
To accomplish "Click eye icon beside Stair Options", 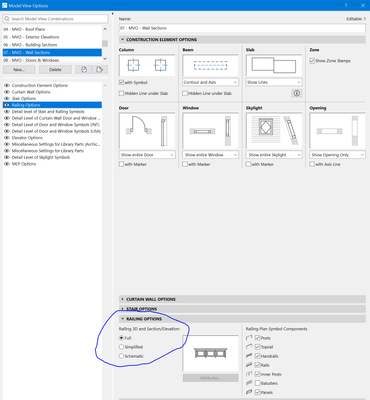I will point(7,99).
